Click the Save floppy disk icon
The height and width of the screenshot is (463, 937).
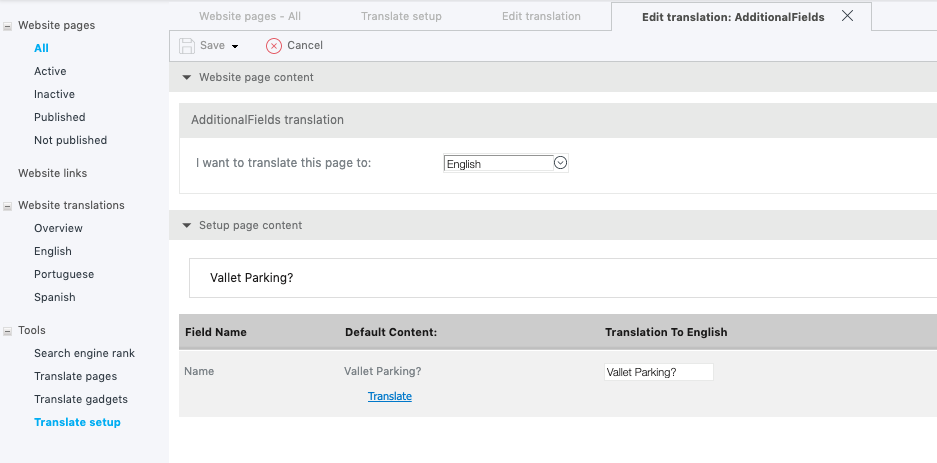(x=187, y=46)
